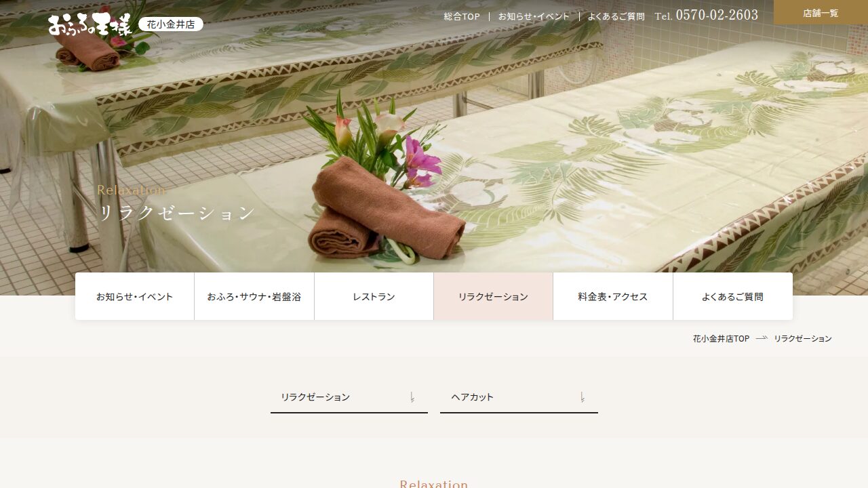Image resolution: width=868 pixels, height=488 pixels.
Task: Click down-arrow icon beside ヘアカット
Action: 582,397
